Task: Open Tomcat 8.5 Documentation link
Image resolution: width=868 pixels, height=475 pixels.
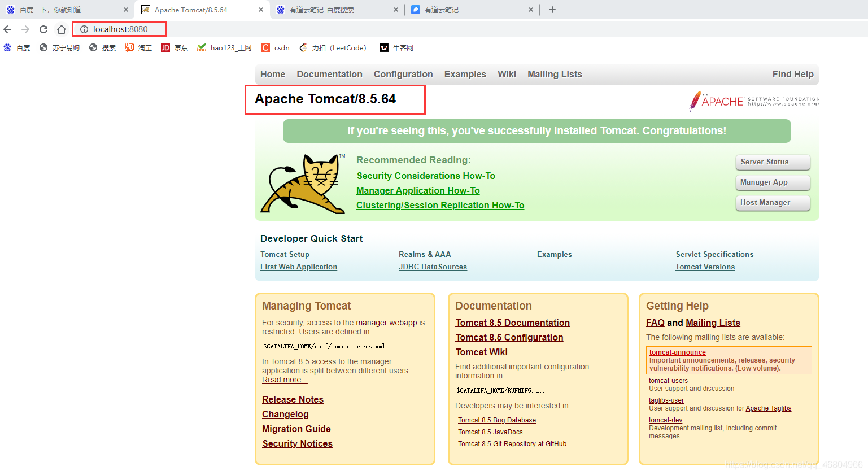Action: 513,323
